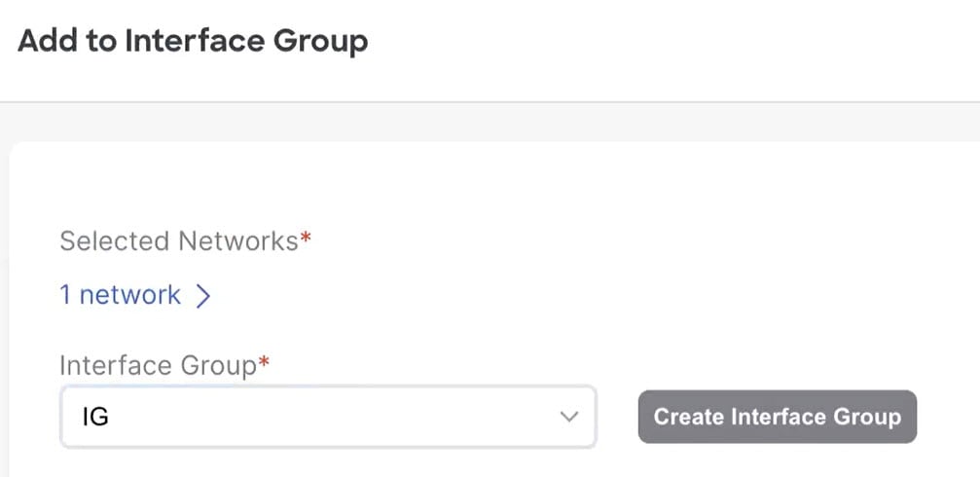Expand the Interface Group dropdown arrow
The image size is (980, 477).
coord(568,417)
